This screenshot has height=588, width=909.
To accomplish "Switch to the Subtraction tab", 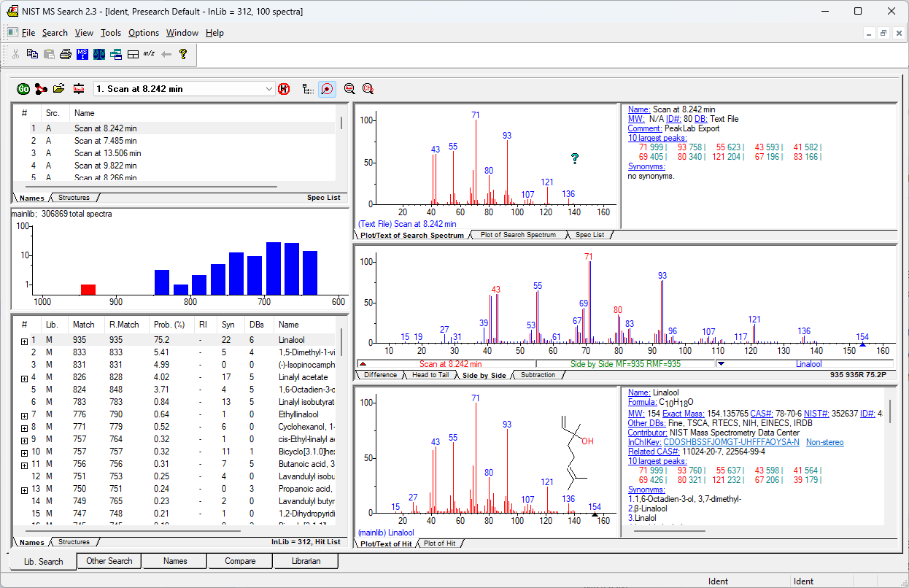I will point(539,375).
